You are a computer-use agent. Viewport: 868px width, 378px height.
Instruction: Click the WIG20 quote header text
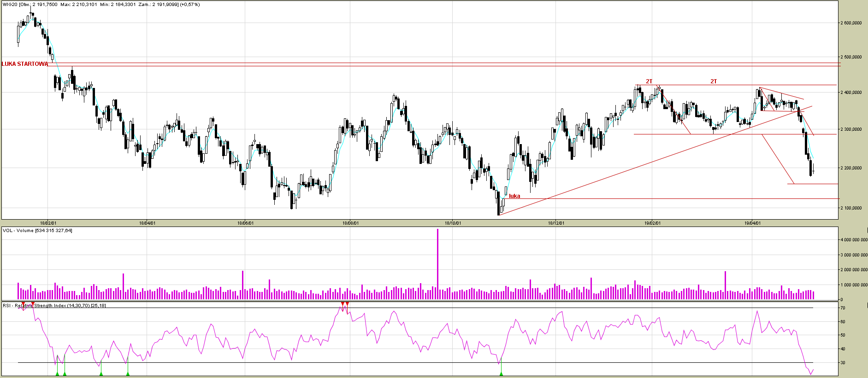coord(101,5)
